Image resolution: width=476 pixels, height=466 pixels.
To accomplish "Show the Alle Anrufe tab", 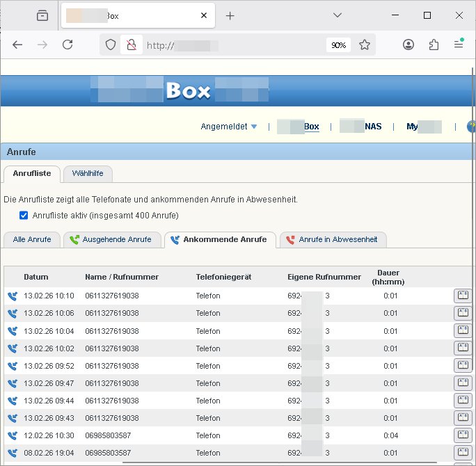I will click(x=32, y=239).
